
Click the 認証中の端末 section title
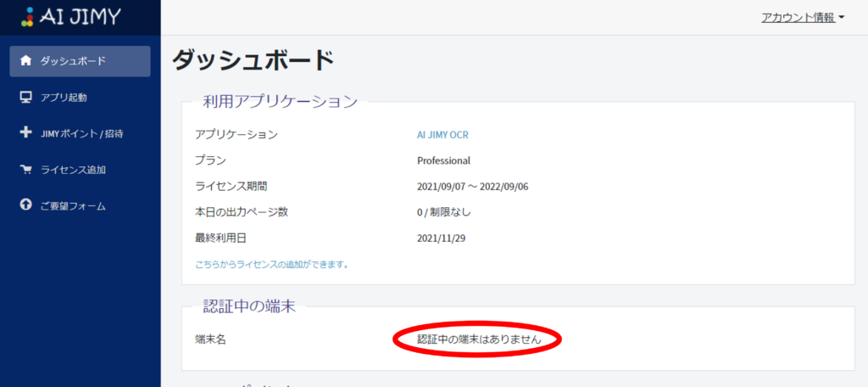coord(249,306)
